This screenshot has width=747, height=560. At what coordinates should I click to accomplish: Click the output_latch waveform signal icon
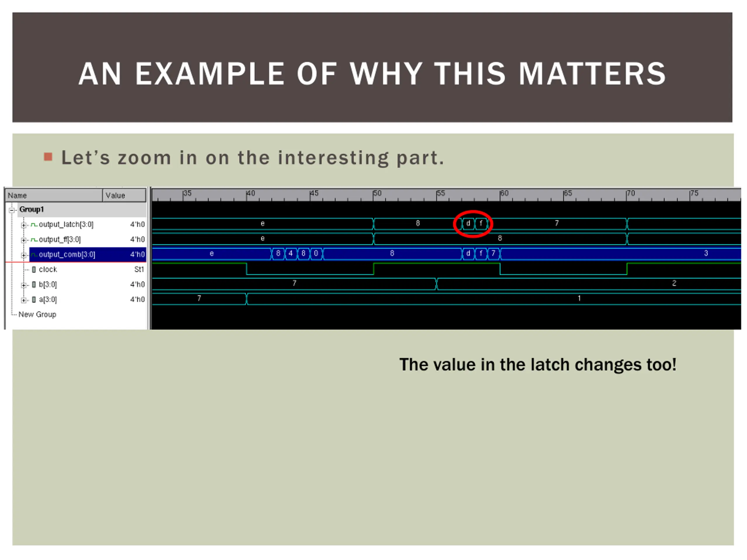click(x=34, y=225)
